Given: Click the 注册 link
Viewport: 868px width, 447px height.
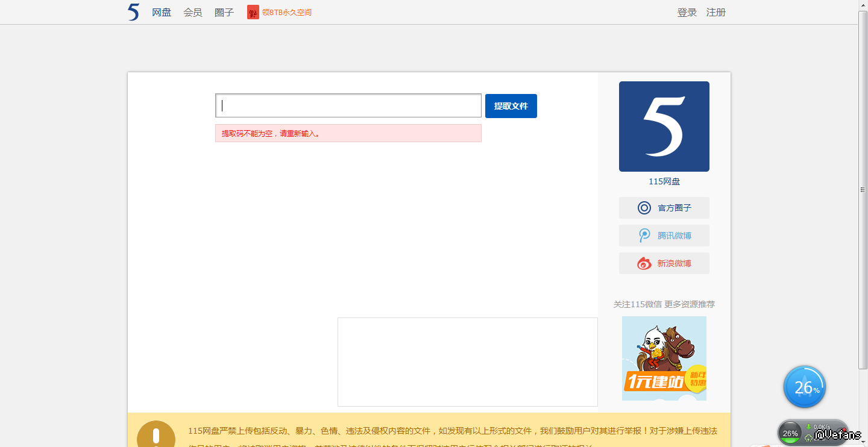Looking at the screenshot, I should coord(716,12).
